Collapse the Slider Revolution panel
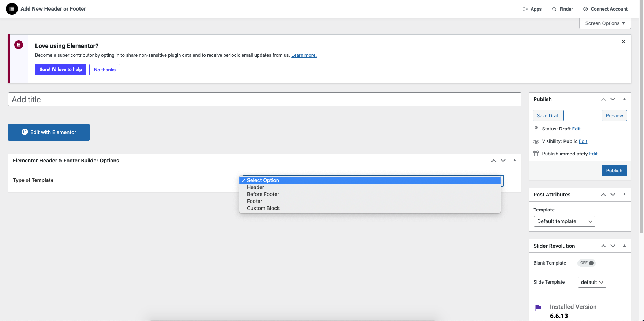Viewport: 644px width, 321px height. click(624, 246)
